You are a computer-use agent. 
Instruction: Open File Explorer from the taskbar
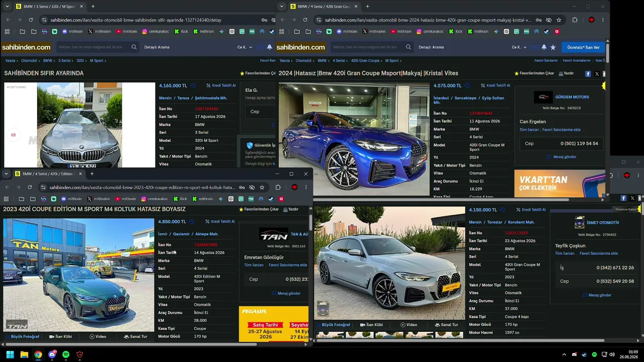point(24,354)
